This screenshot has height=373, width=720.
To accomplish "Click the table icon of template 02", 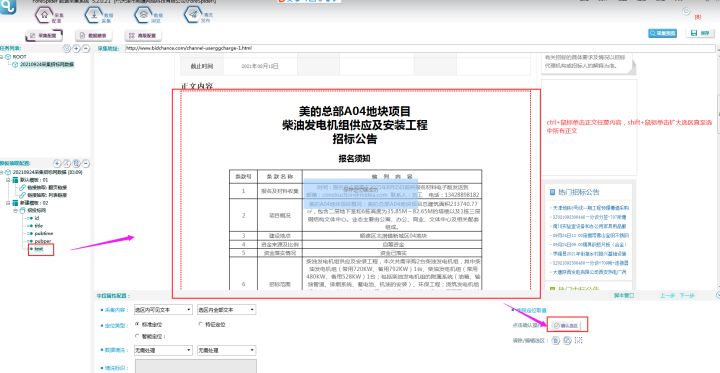I will pos(15,203).
